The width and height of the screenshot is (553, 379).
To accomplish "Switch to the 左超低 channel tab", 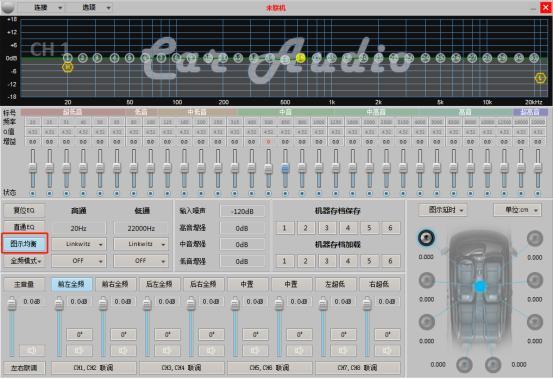I will 335,284.
